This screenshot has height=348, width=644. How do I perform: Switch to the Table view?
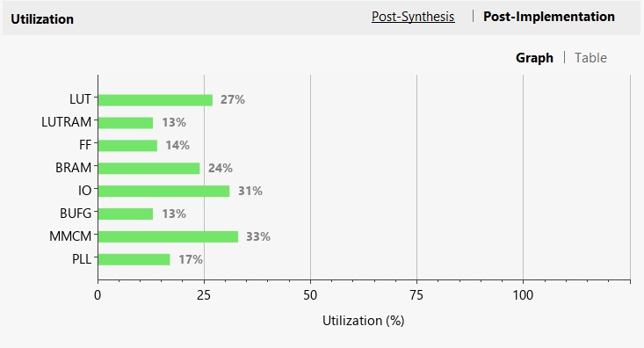[590, 58]
